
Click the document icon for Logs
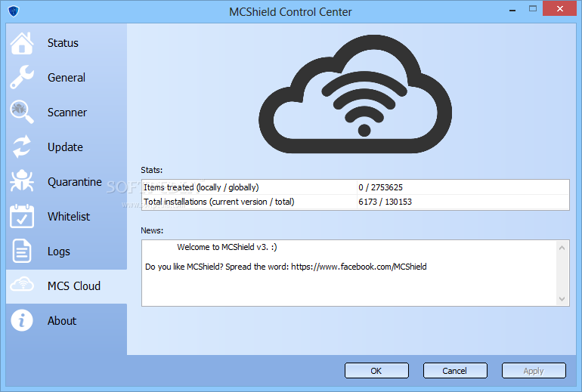coord(22,251)
